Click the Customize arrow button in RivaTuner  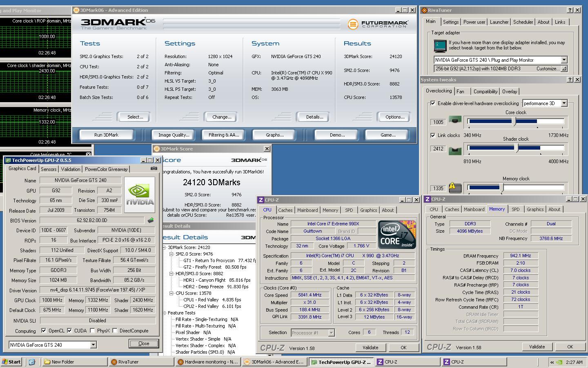tap(564, 69)
